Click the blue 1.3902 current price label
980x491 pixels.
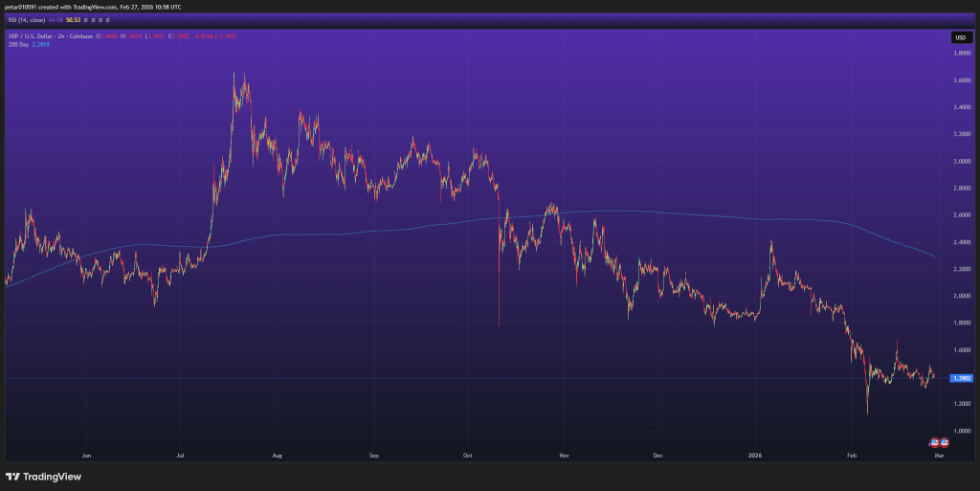pyautogui.click(x=961, y=379)
